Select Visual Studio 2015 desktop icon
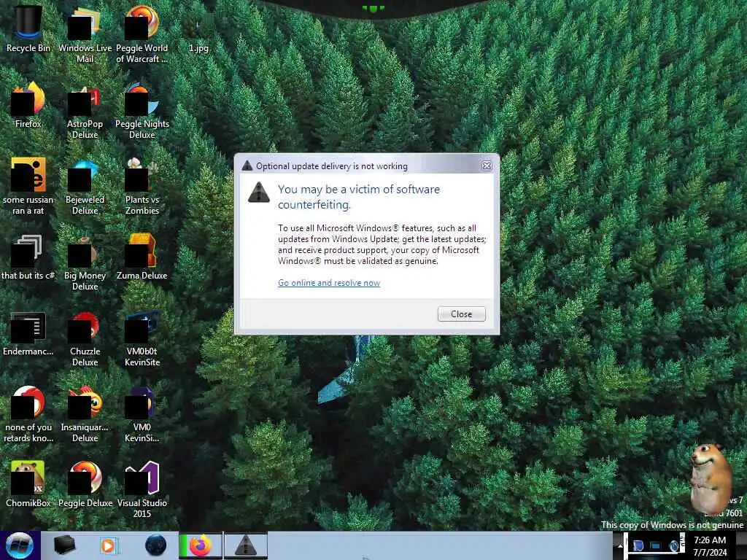Screen dimensions: 747x560 142,489
